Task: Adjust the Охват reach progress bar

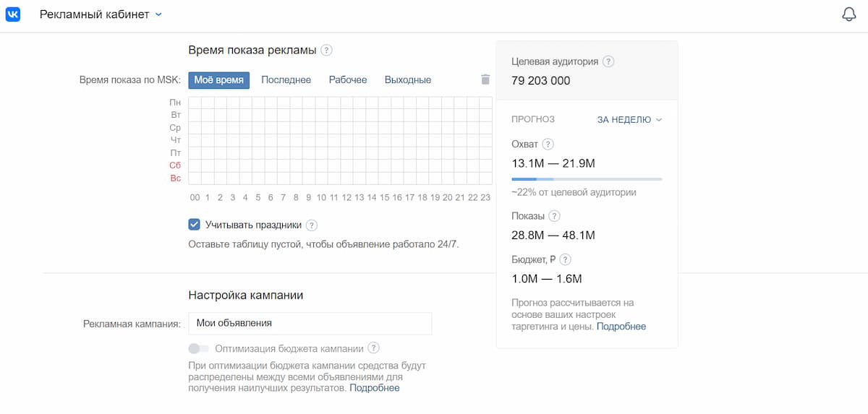Action: (586, 178)
